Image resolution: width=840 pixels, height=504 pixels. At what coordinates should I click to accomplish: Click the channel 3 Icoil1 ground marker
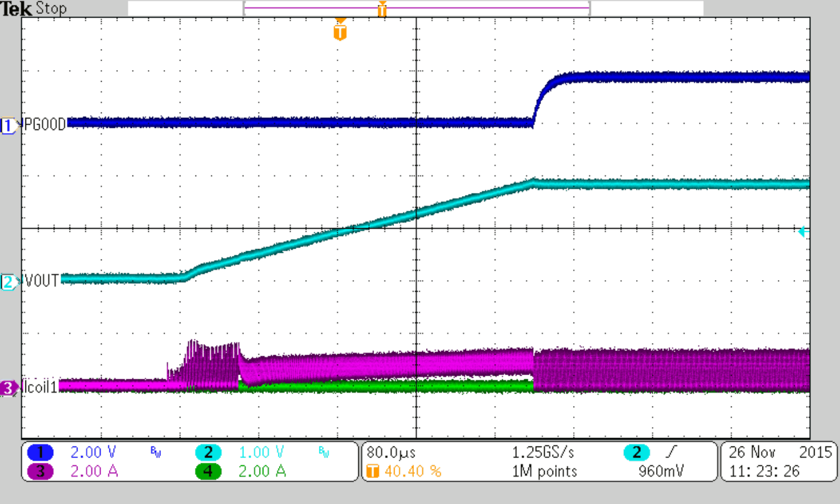(10, 388)
